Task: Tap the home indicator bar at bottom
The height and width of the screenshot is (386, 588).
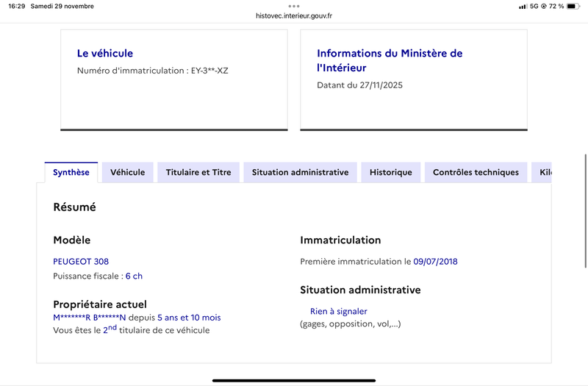Action: click(294, 380)
